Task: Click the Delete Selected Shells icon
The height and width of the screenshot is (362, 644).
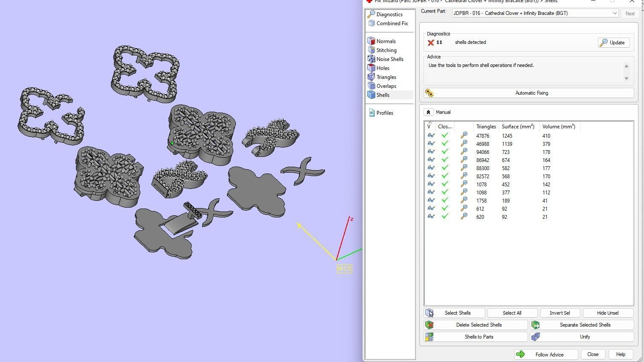Action: coord(429,325)
